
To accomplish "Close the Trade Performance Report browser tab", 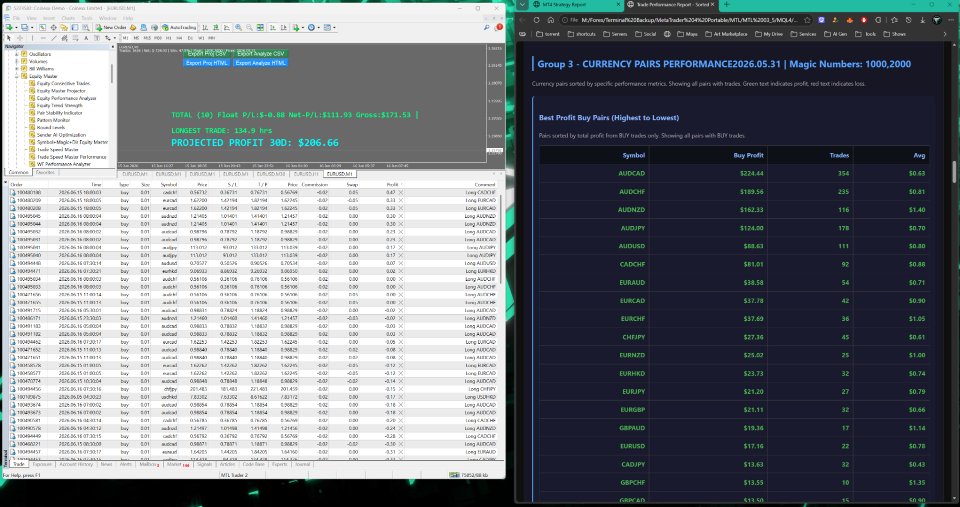I will click(x=713, y=4).
